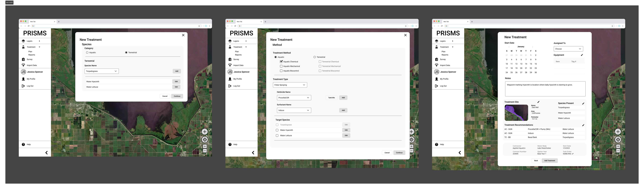The width and height of the screenshot is (644, 189).
Task: Click the Help question mark icon in first window
Action: (23, 144)
